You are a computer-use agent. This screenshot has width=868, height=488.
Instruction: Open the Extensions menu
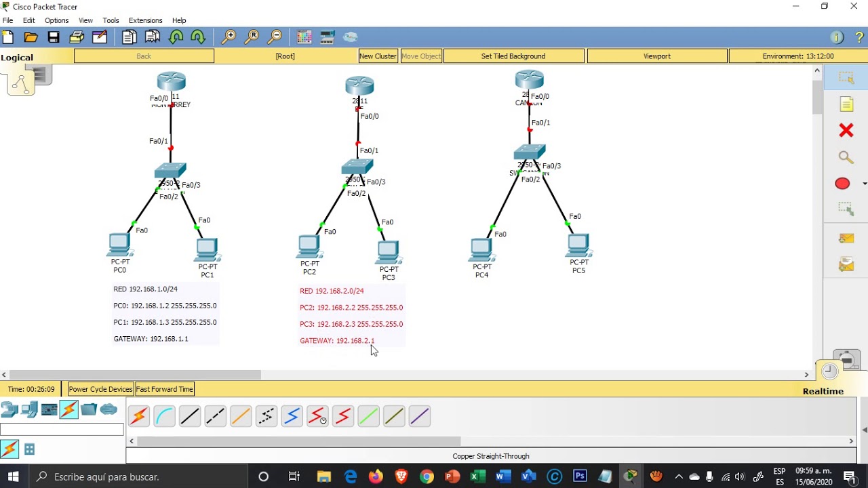pyautogui.click(x=145, y=20)
